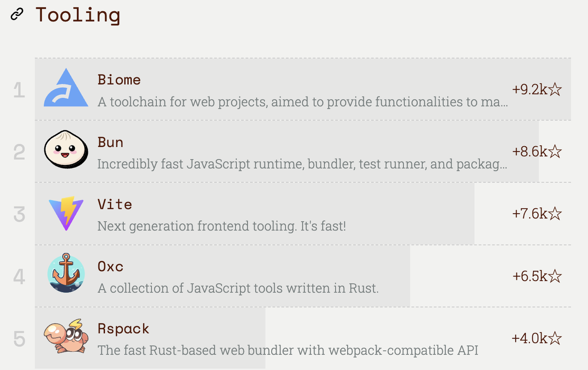Click the Rspack 'fast Rust-based web bundler' description
The height and width of the screenshot is (370, 588).
point(287,350)
